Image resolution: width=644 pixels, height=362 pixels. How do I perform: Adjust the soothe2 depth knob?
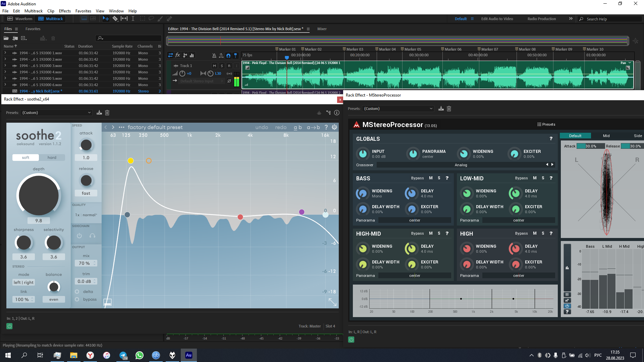[39, 195]
